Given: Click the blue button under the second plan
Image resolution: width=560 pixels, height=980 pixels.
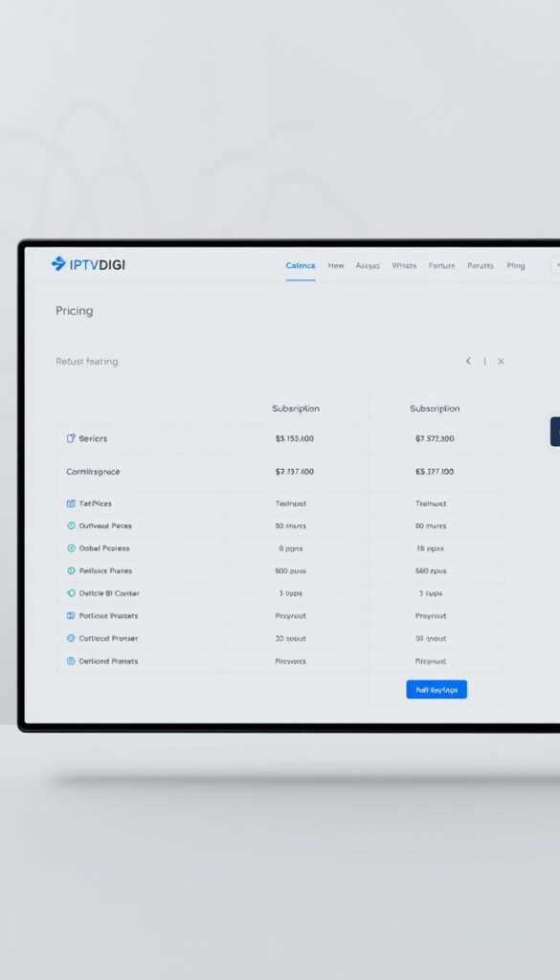Looking at the screenshot, I should [437, 689].
